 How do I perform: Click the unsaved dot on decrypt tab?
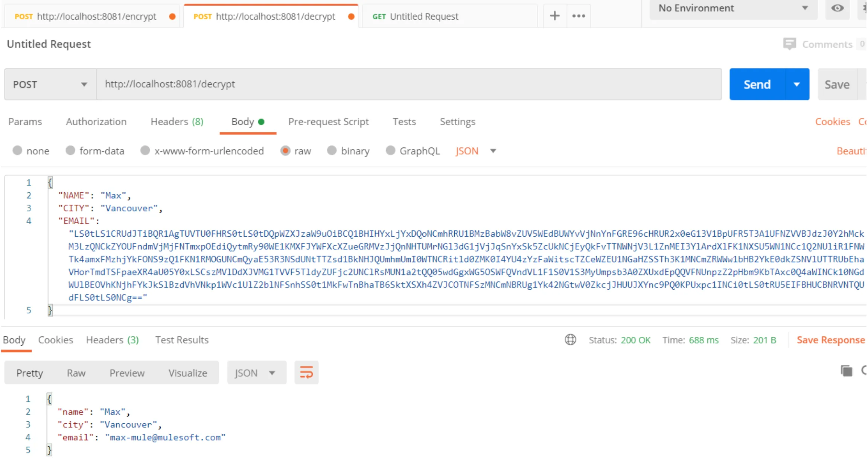pos(351,17)
